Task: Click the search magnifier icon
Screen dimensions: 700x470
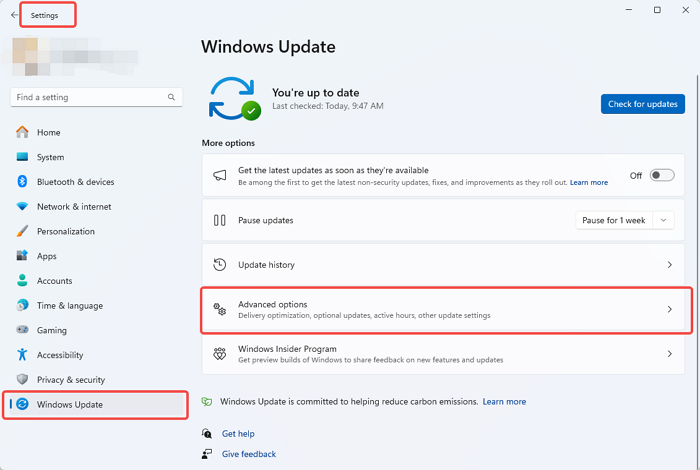Action: click(x=173, y=98)
